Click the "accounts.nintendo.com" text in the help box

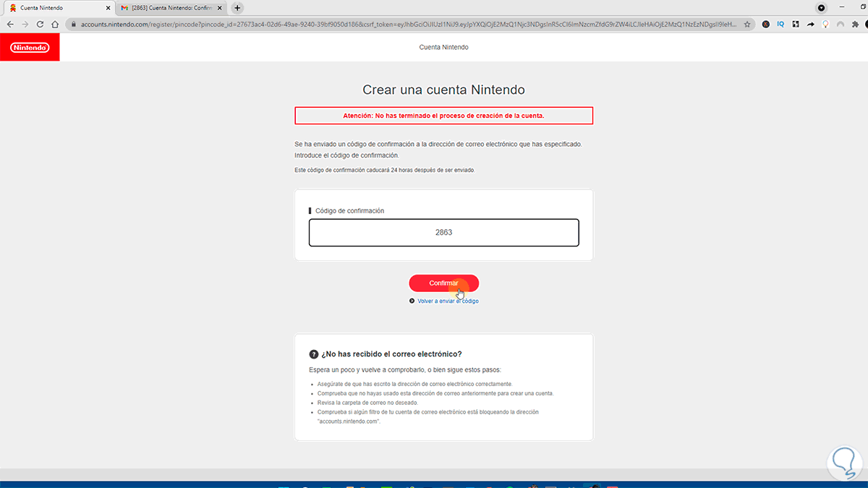[349, 421]
